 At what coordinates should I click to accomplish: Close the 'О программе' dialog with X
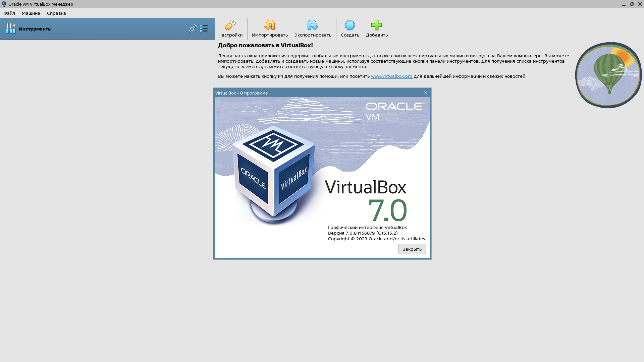tap(426, 93)
